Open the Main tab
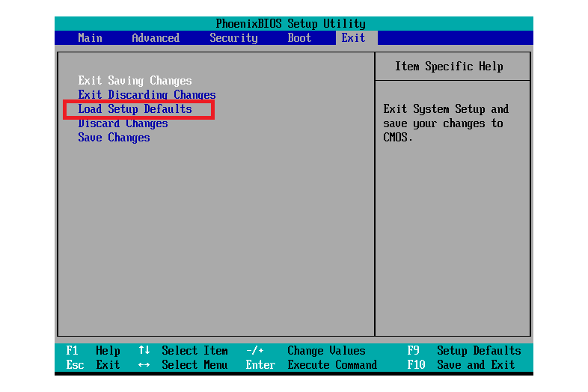This screenshot has height=392, width=588. coord(90,38)
